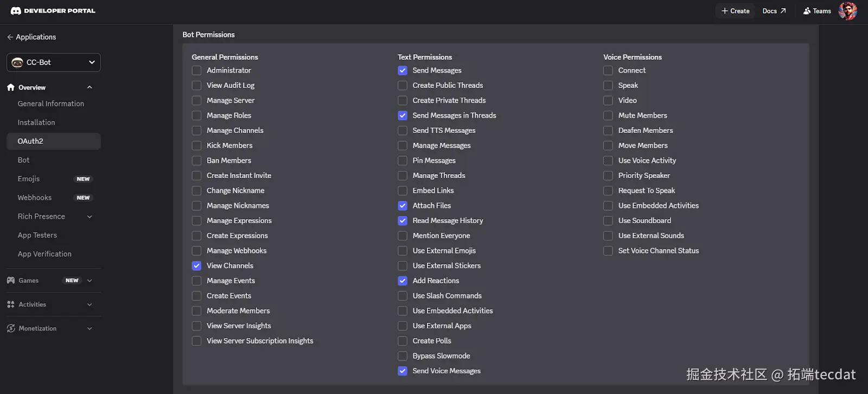
Task: Check the Speak voice permission
Action: (608, 86)
